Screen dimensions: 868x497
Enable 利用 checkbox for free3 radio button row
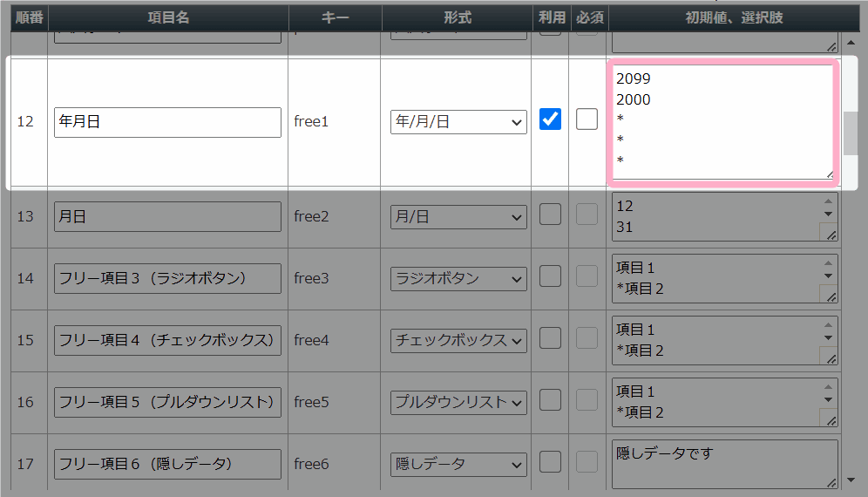[550, 276]
